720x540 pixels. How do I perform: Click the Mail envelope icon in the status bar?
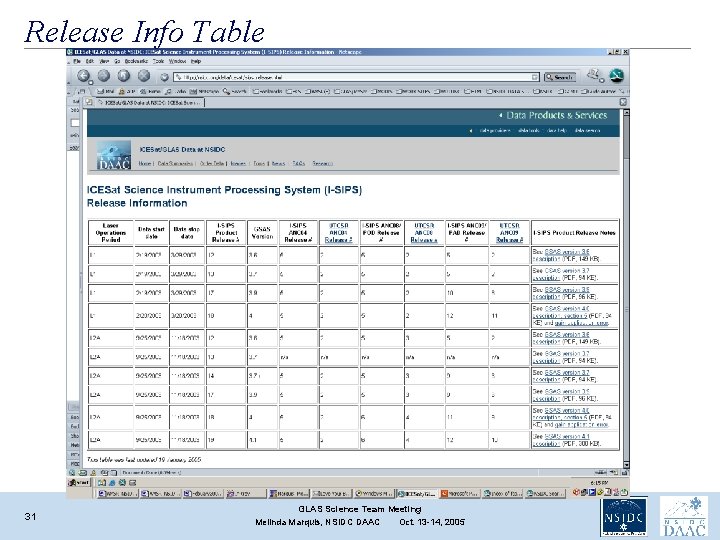tap(83, 472)
